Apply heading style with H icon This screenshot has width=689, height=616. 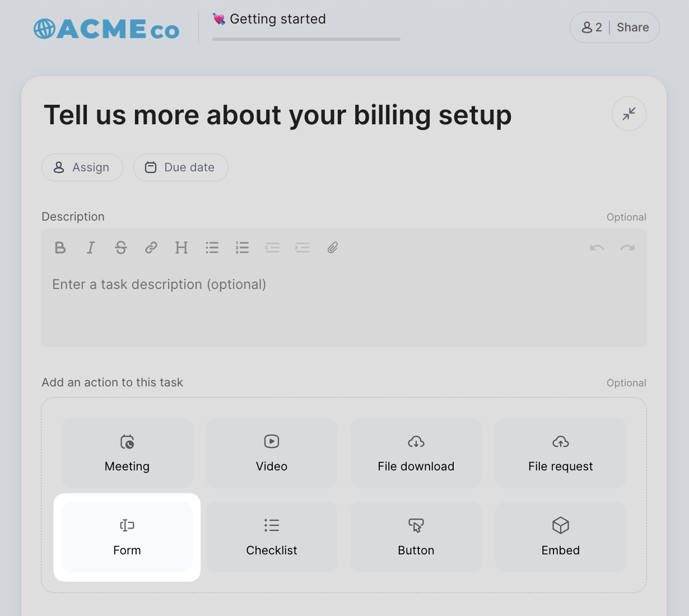point(181,248)
